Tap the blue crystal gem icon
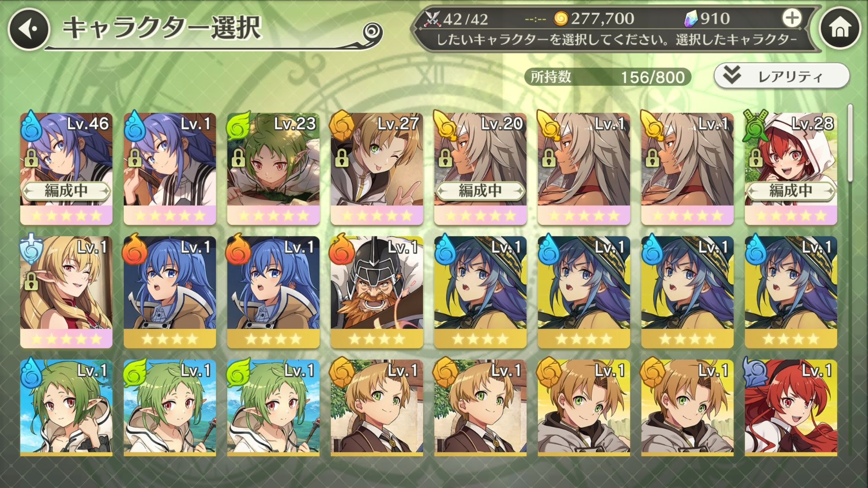 [x=692, y=18]
